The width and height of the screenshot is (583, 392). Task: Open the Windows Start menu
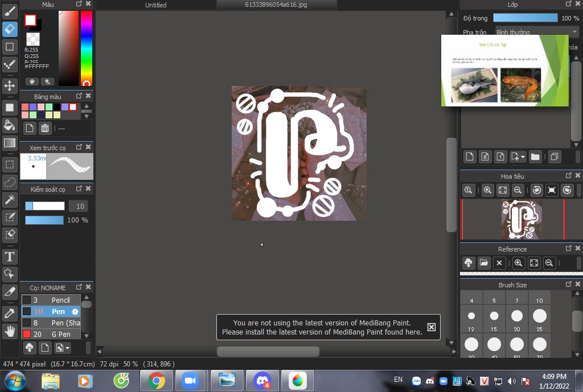tap(15, 381)
